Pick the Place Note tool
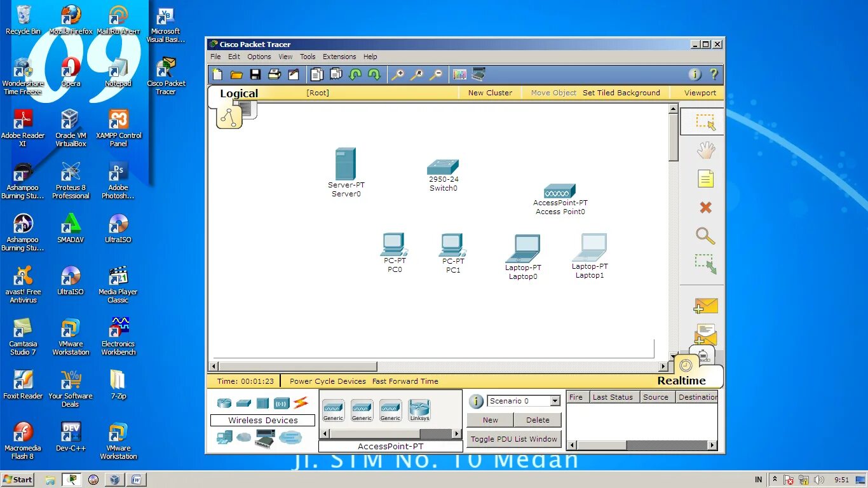This screenshot has height=488, width=868. click(705, 179)
